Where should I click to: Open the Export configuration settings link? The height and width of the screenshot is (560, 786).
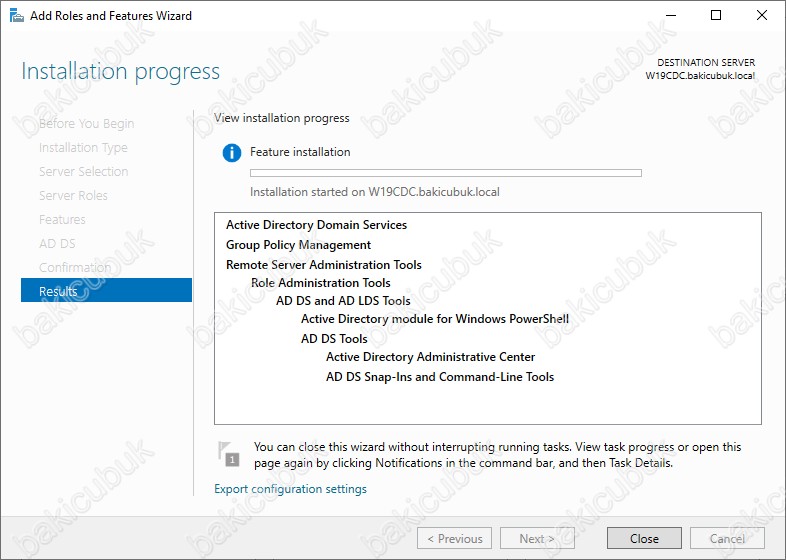click(290, 489)
